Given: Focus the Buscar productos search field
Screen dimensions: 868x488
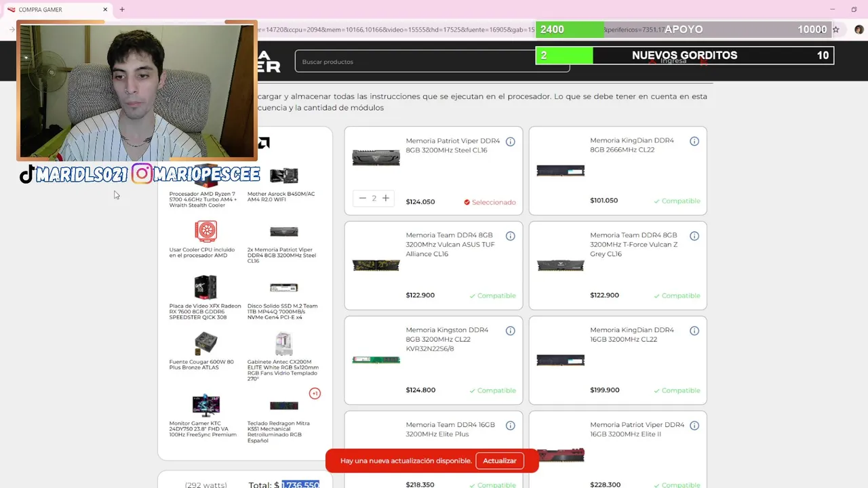Looking at the screenshot, I should click(432, 62).
